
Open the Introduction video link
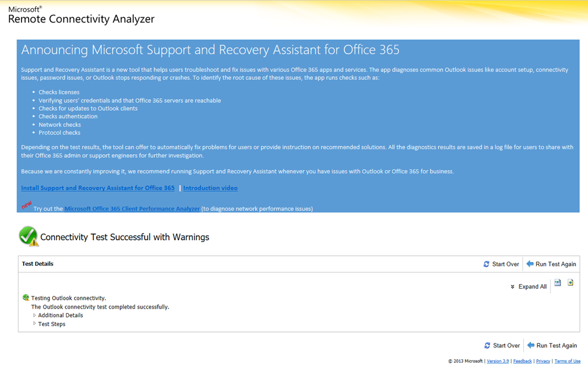point(210,188)
